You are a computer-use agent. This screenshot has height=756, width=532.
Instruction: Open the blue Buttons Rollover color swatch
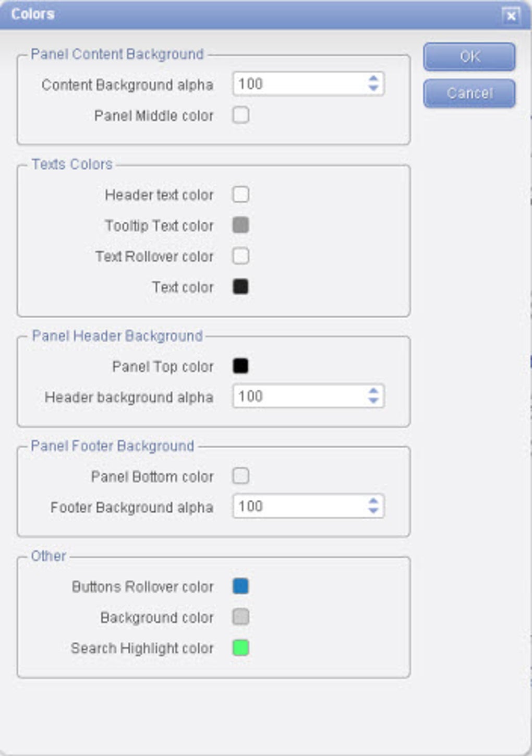(x=240, y=586)
